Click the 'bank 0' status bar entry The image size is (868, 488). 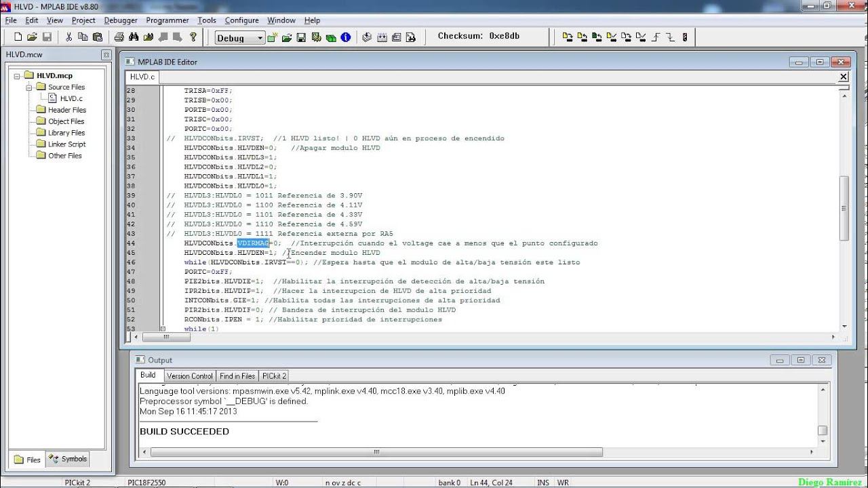[x=449, y=483]
